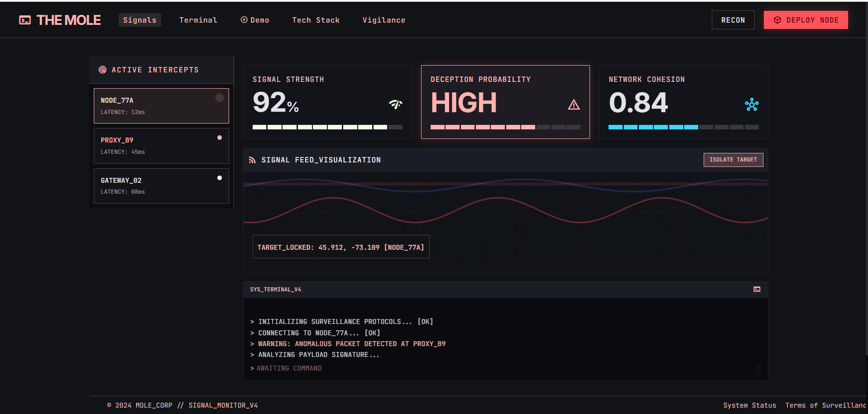Click the terminal icon in SYS_TERMINAL_V4 header
Viewport: 868px width, 414px height.
(757, 290)
